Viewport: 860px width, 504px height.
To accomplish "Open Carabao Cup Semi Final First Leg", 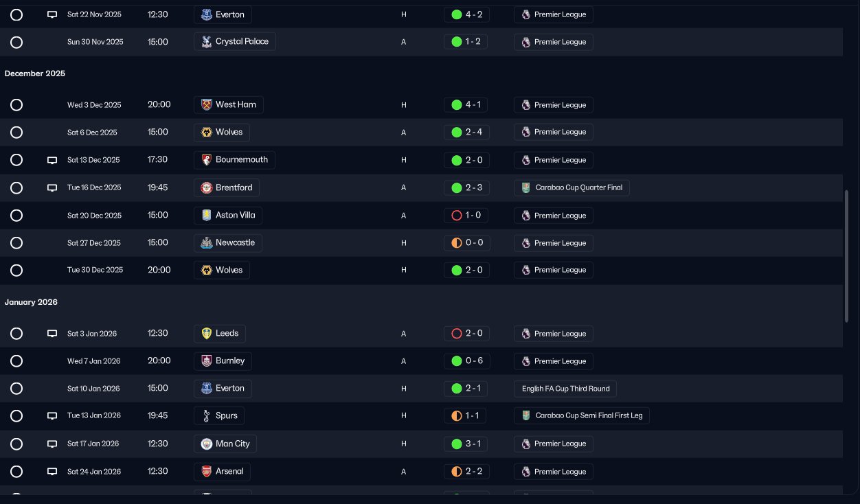I will pyautogui.click(x=582, y=416).
